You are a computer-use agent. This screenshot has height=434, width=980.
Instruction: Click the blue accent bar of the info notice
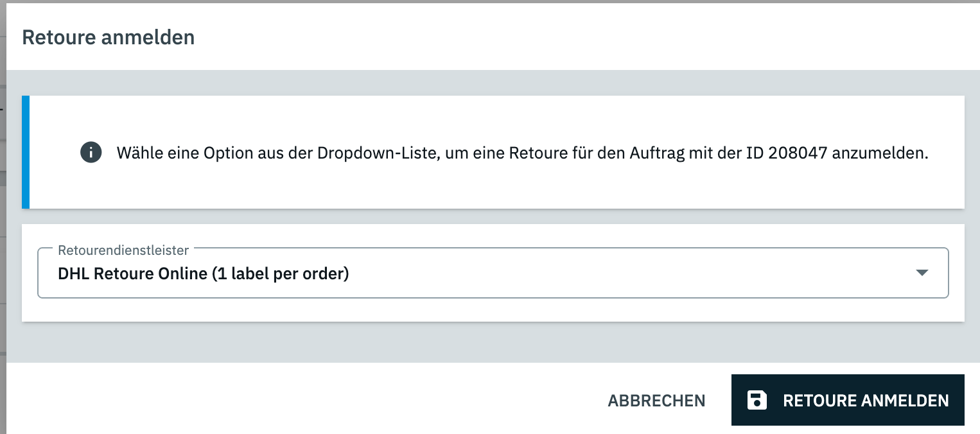pyautogui.click(x=26, y=152)
